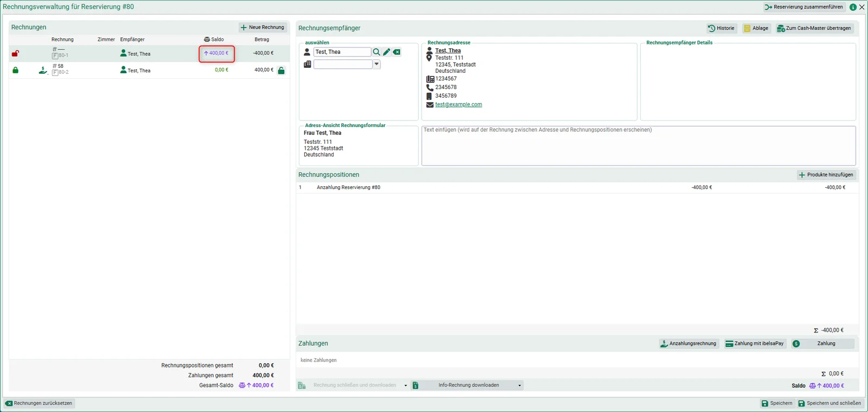Transfer to Cash-Master with Zum Cash-Master übertragen
Screen dimensions: 868x412
coord(814,28)
